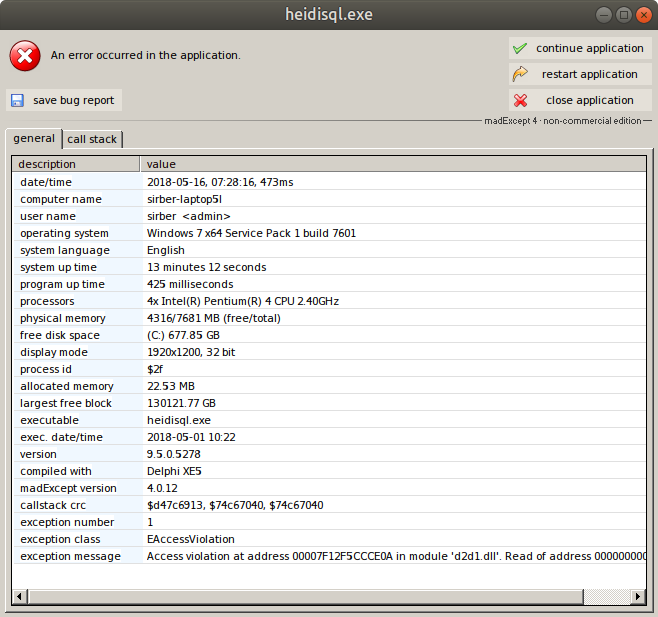Select value EAccessViolation
This screenshot has width=658, height=617.
coord(191,539)
